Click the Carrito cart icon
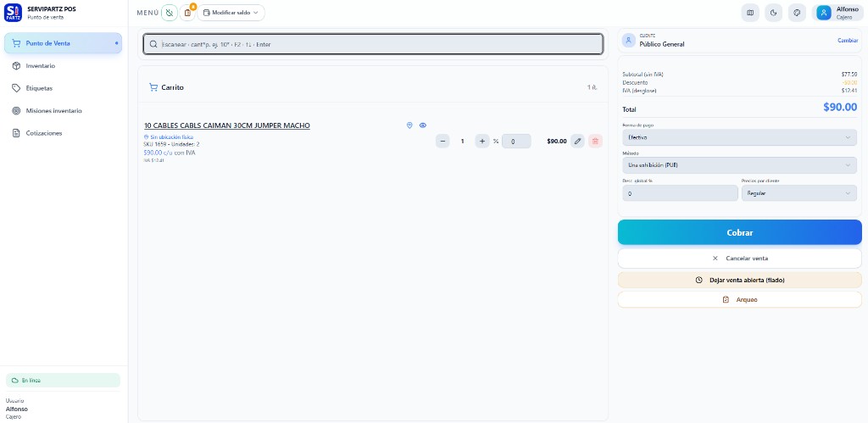The width and height of the screenshot is (868, 423). click(153, 87)
